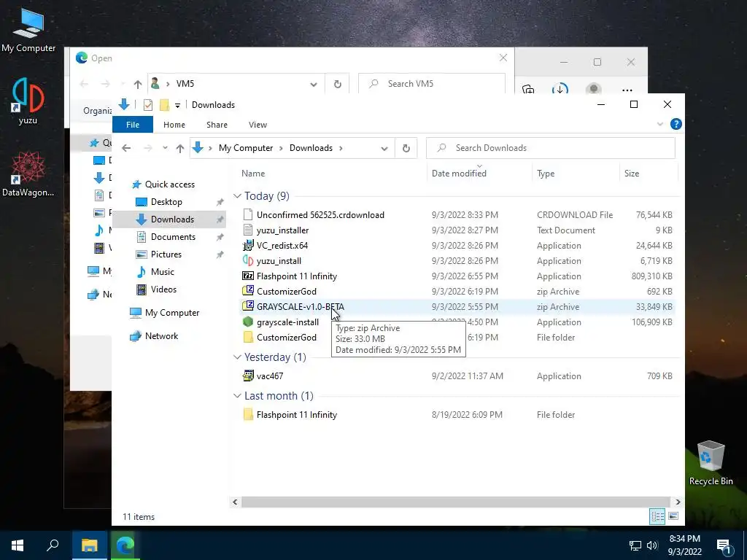Click the Search Downloads field
The image size is (747, 560).
pos(551,148)
